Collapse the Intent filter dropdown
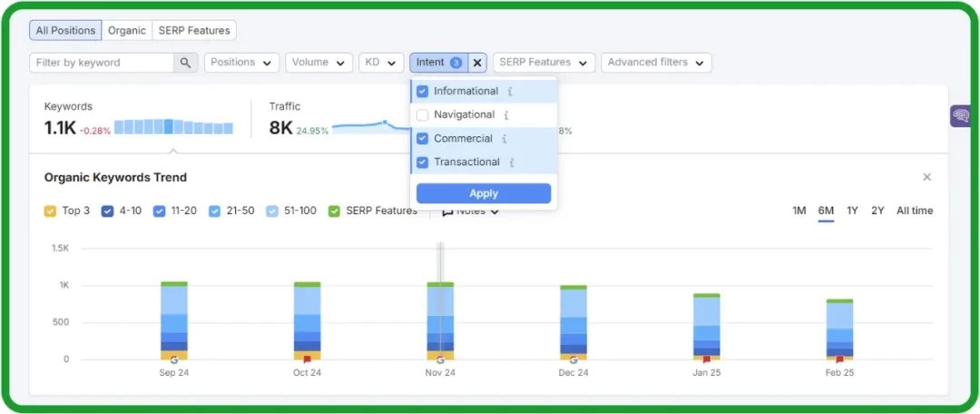 (439, 63)
